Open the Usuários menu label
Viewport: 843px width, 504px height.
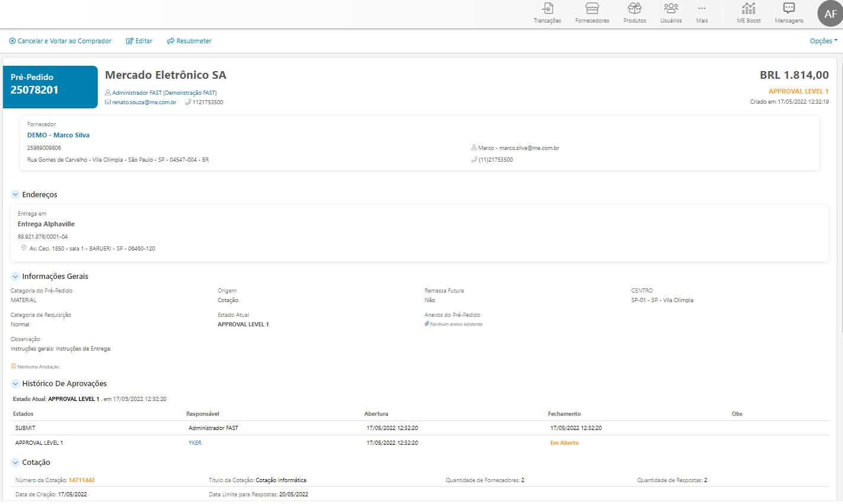(671, 21)
